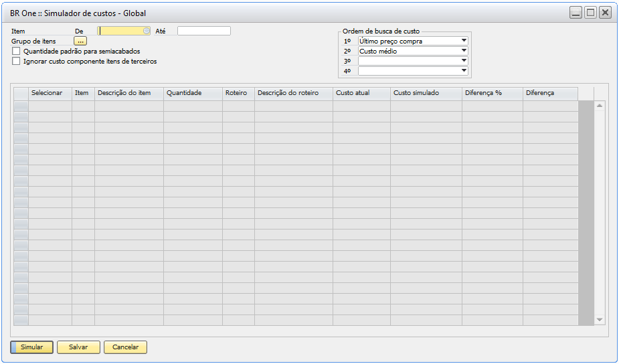The width and height of the screenshot is (619, 364).
Task: Click the Salvar button
Action: point(78,347)
